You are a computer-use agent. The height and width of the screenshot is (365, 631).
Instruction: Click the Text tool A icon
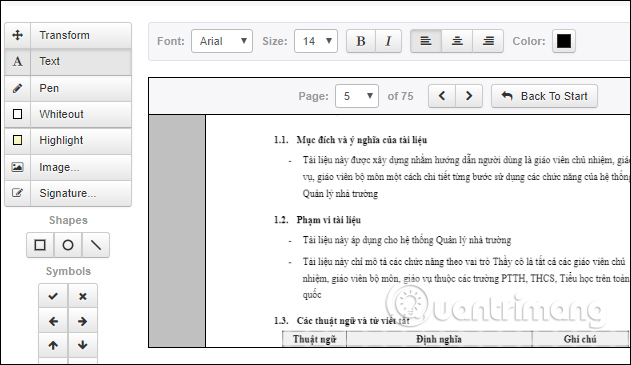pyautogui.click(x=17, y=61)
